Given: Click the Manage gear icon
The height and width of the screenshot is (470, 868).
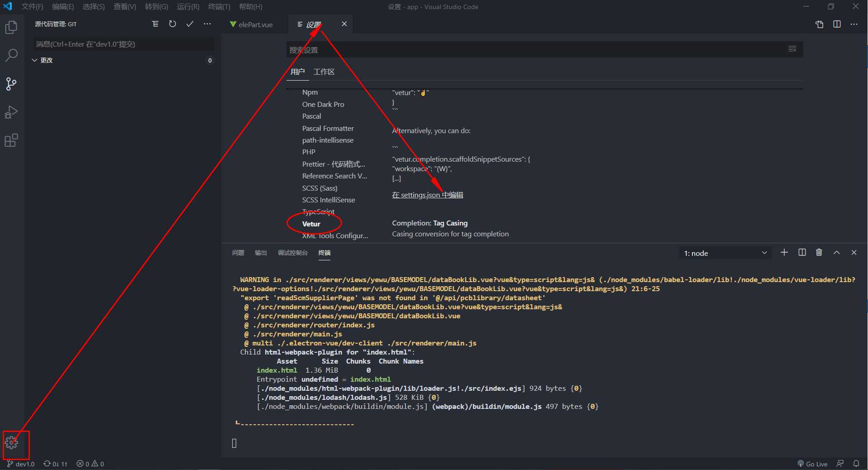Looking at the screenshot, I should click(12, 442).
